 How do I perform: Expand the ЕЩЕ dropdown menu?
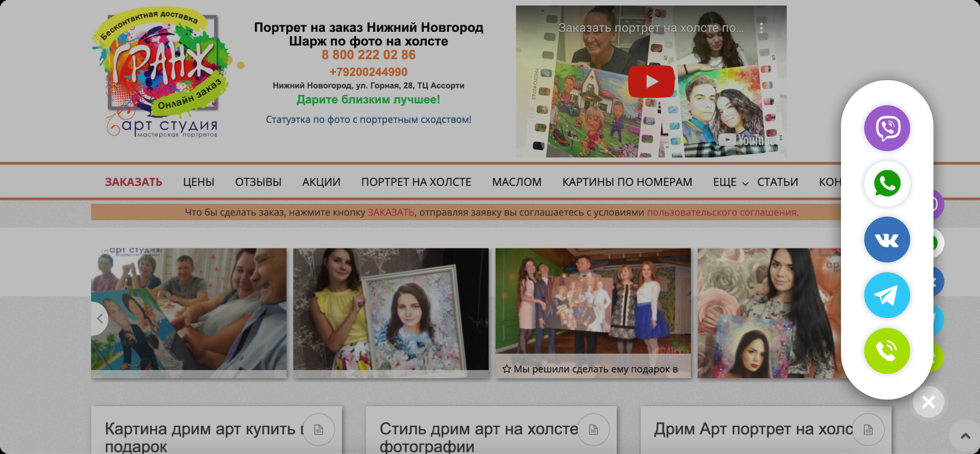pyautogui.click(x=730, y=182)
